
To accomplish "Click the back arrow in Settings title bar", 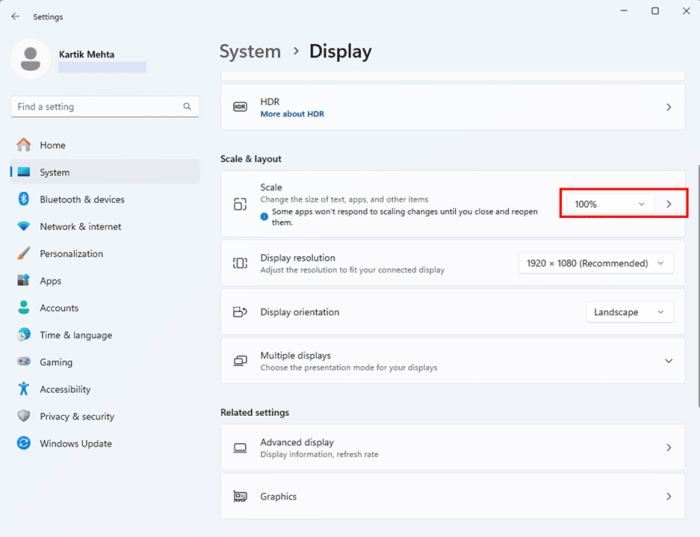I will (x=16, y=17).
